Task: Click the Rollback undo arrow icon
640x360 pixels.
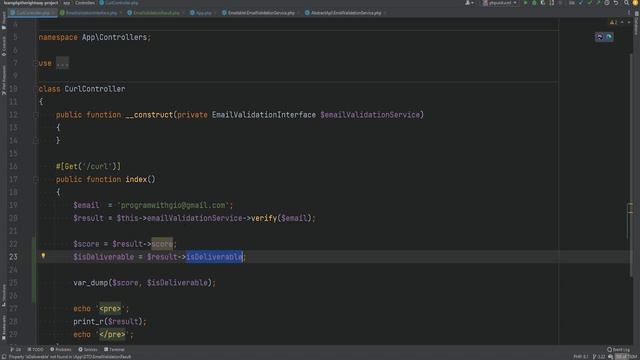Action: [x=616, y=3]
